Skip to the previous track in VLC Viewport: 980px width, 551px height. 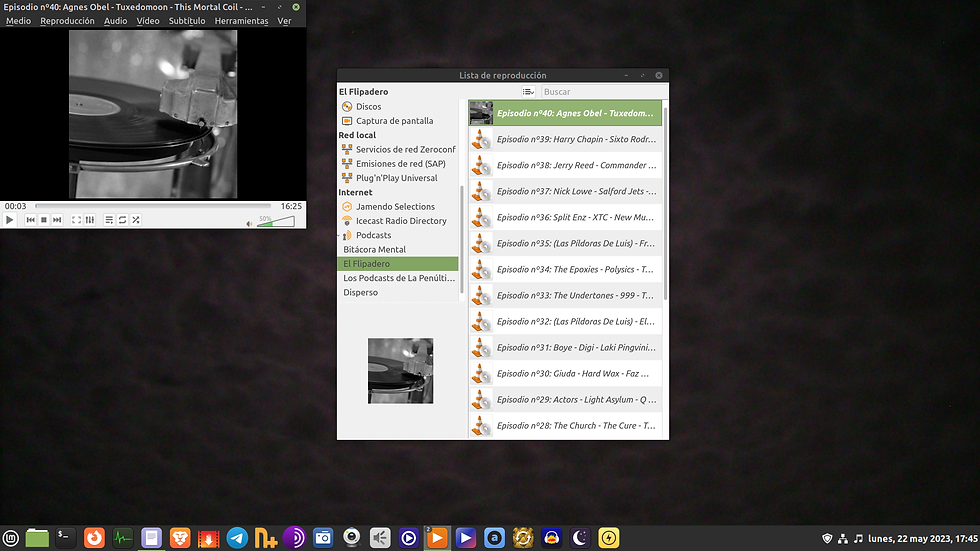click(x=30, y=220)
